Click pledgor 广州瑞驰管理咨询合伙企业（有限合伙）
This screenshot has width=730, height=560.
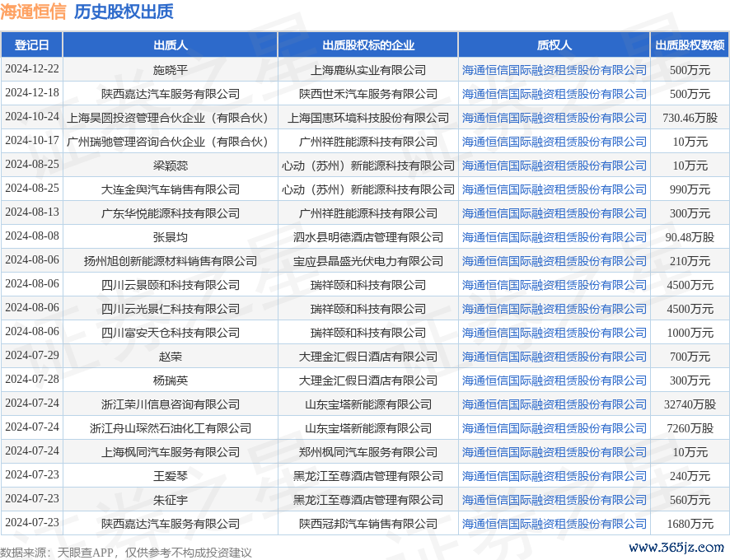[x=171, y=142]
